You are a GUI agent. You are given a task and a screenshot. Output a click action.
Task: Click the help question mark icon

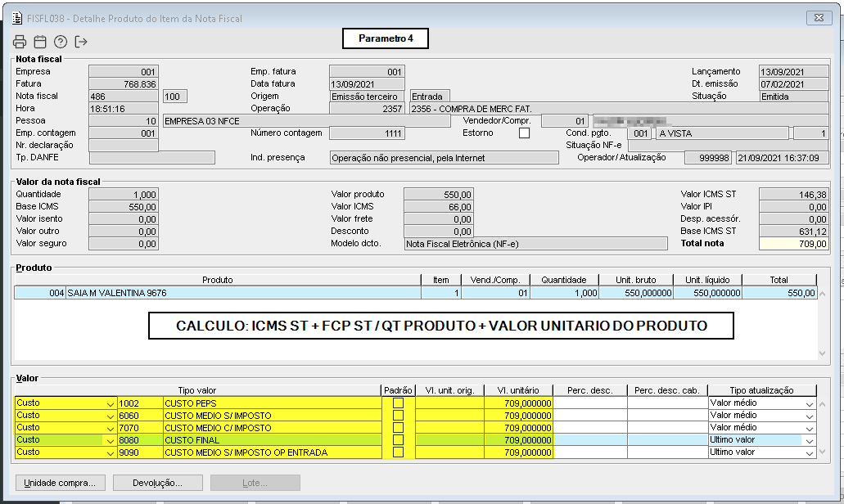61,42
